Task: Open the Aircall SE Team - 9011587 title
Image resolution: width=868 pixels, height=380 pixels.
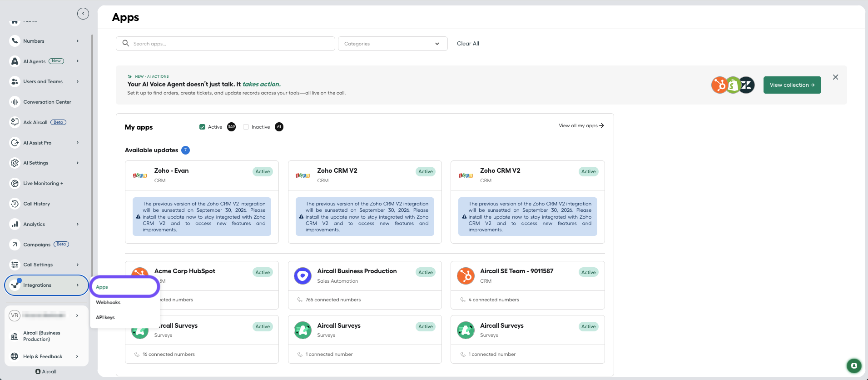Action: click(516, 271)
